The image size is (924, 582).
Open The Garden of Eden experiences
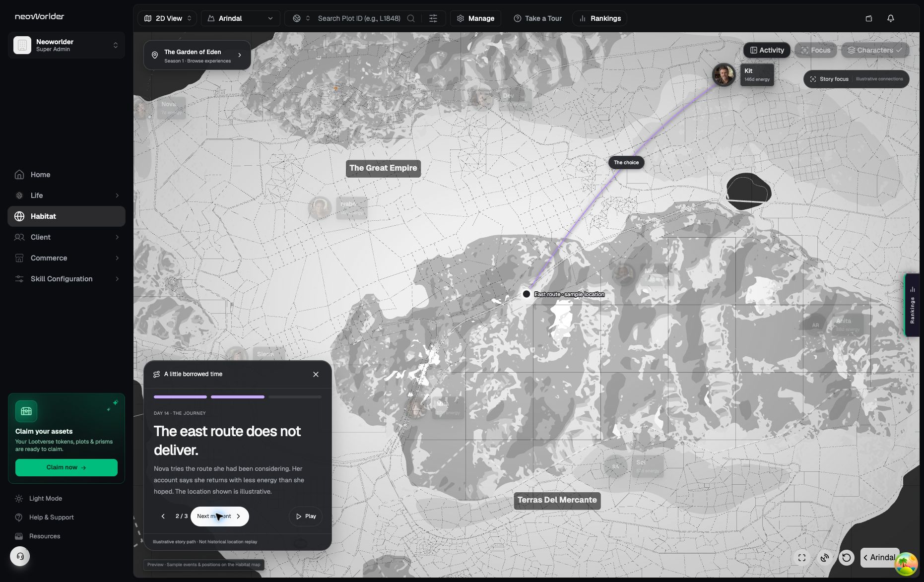coord(197,55)
